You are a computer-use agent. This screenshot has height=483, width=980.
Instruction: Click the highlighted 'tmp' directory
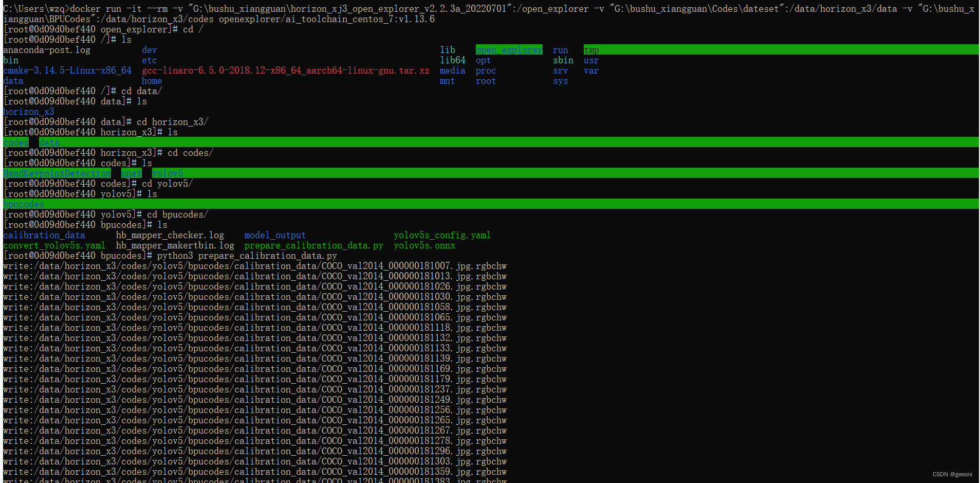coord(591,50)
